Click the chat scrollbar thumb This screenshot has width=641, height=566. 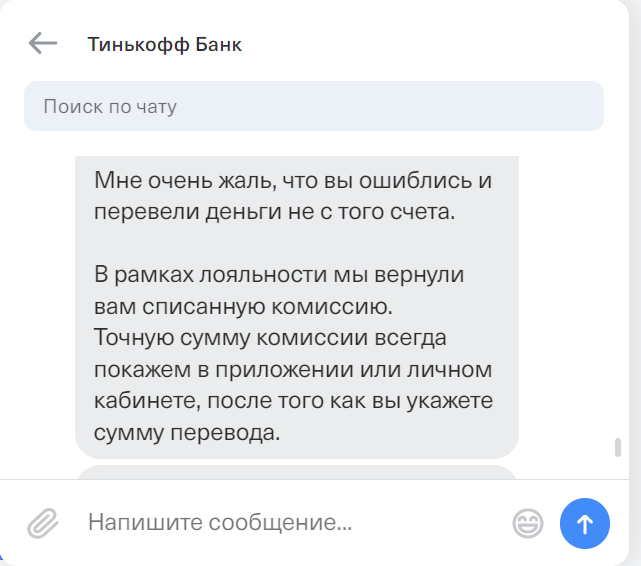618,448
